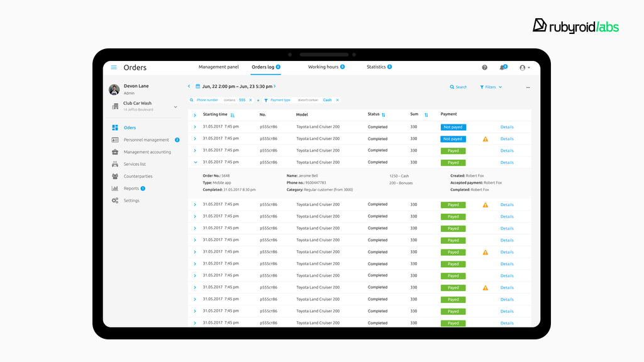Image resolution: width=644 pixels, height=362 pixels.
Task: Remove the Payment type Cash filter
Action: click(x=338, y=100)
